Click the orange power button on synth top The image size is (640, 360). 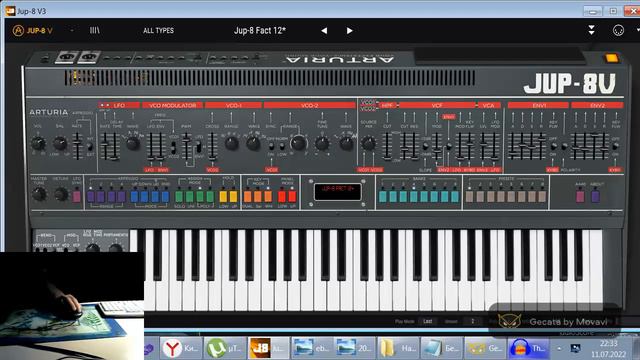point(611,58)
